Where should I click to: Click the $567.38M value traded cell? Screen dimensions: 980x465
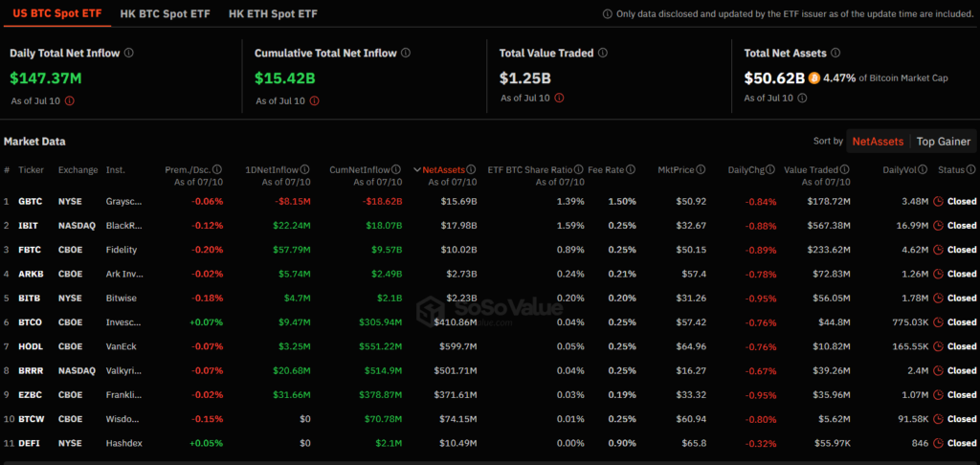(828, 226)
